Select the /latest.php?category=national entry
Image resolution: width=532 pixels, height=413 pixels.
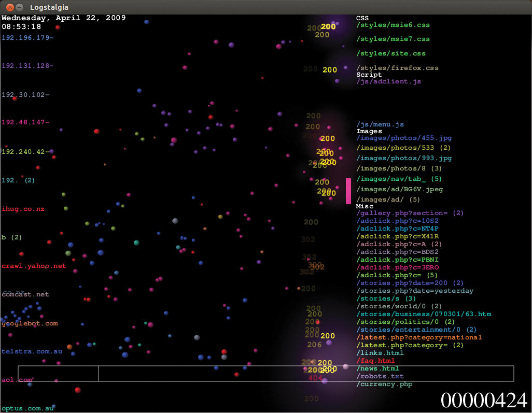pos(419,337)
